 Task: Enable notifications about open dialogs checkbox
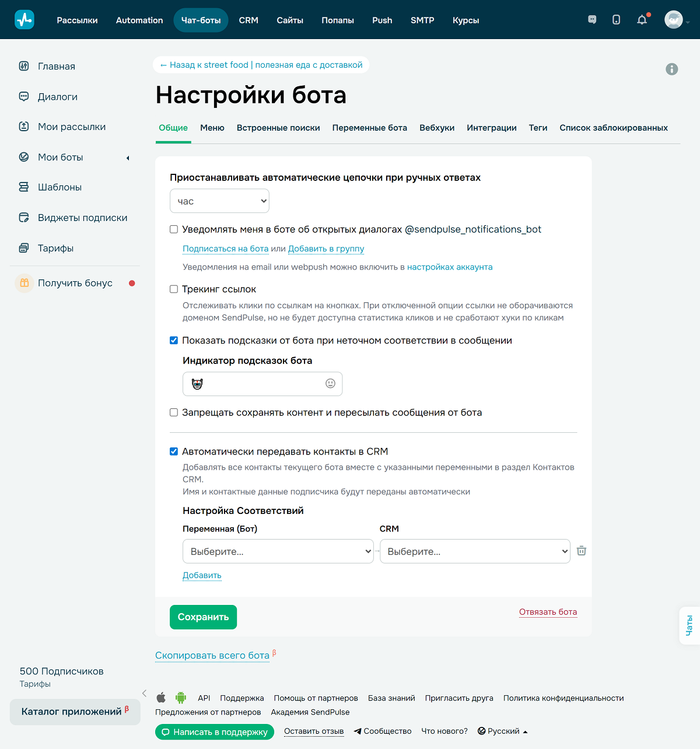[173, 229]
